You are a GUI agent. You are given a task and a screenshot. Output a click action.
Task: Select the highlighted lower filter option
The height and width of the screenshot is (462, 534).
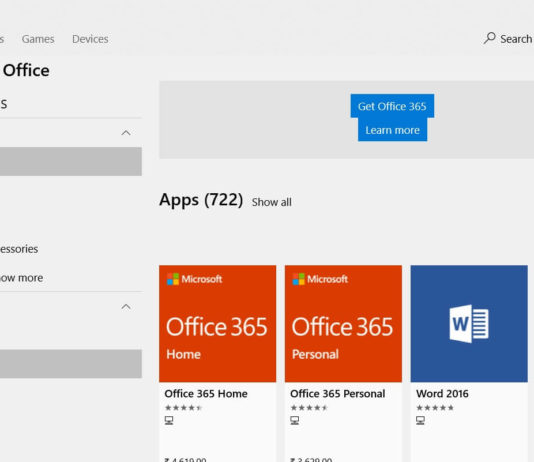[70, 364]
